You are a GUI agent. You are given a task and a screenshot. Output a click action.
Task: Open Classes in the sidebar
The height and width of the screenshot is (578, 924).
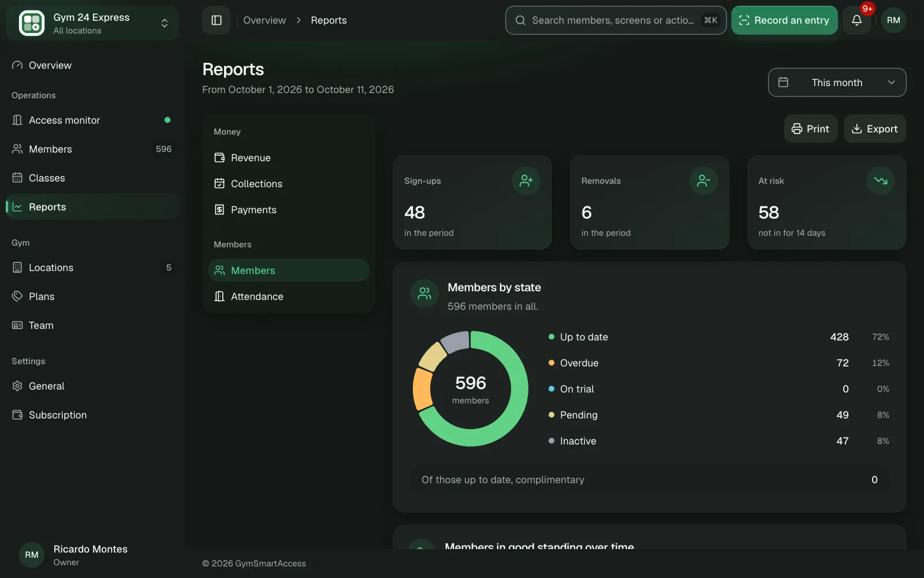[92, 178]
